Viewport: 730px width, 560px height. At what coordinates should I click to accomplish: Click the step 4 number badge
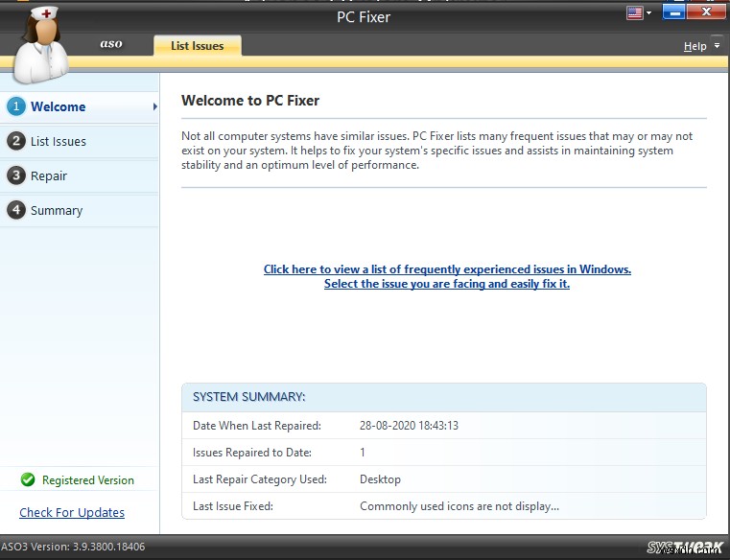click(x=16, y=210)
